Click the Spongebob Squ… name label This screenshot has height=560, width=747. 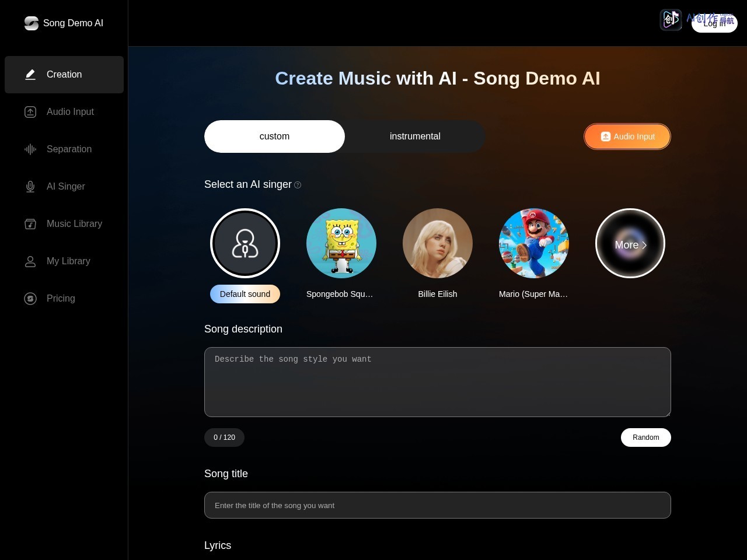(340, 294)
